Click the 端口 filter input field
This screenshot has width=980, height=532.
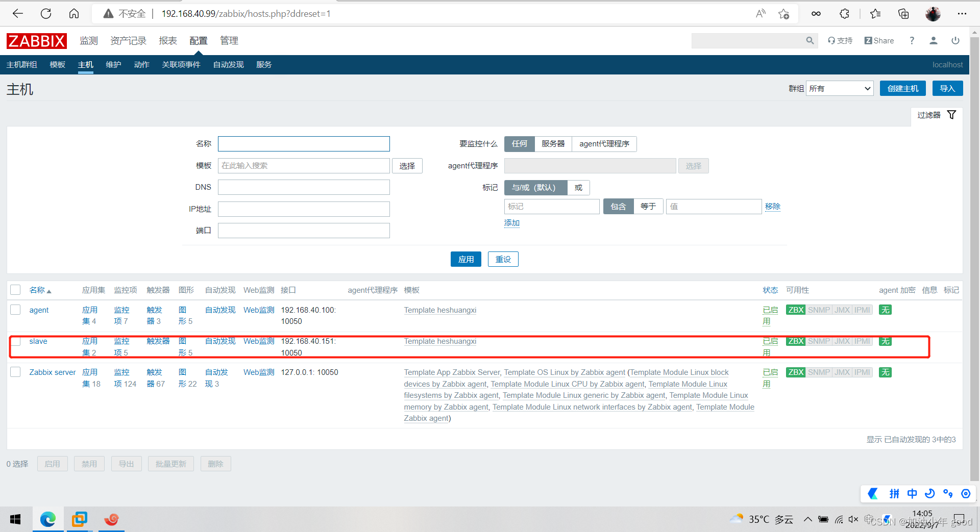coord(304,231)
